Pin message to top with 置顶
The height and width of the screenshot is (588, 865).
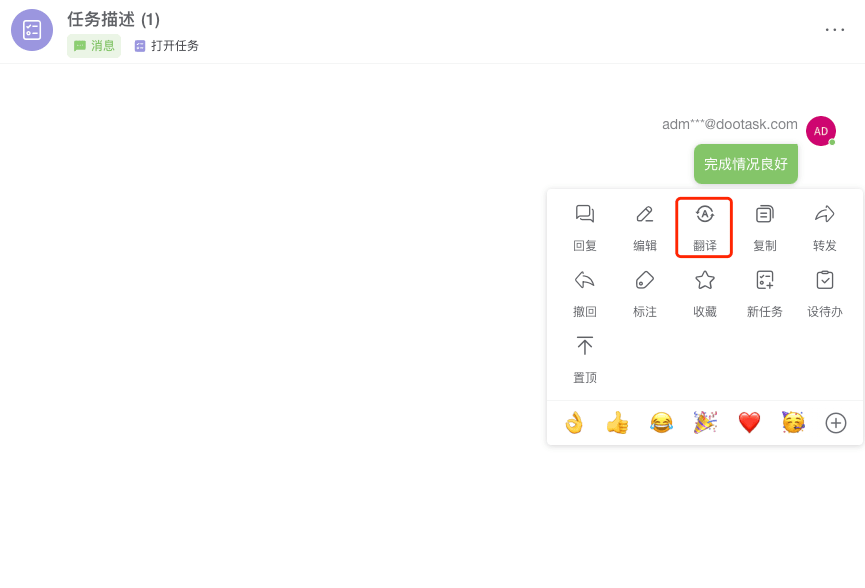pos(585,346)
